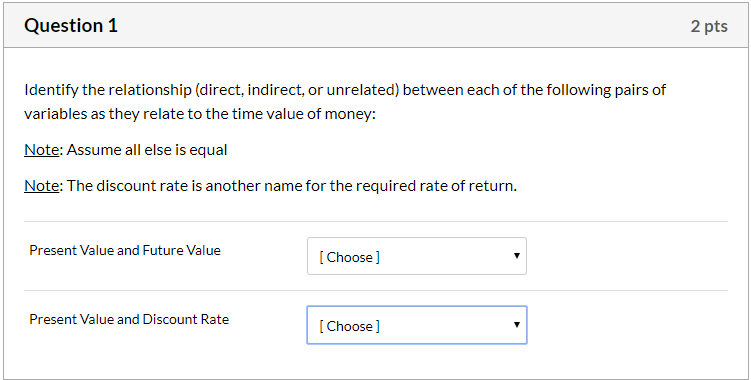Click the 'Identify the relationship' instruction paragraph
The image size is (751, 380).
click(x=345, y=102)
